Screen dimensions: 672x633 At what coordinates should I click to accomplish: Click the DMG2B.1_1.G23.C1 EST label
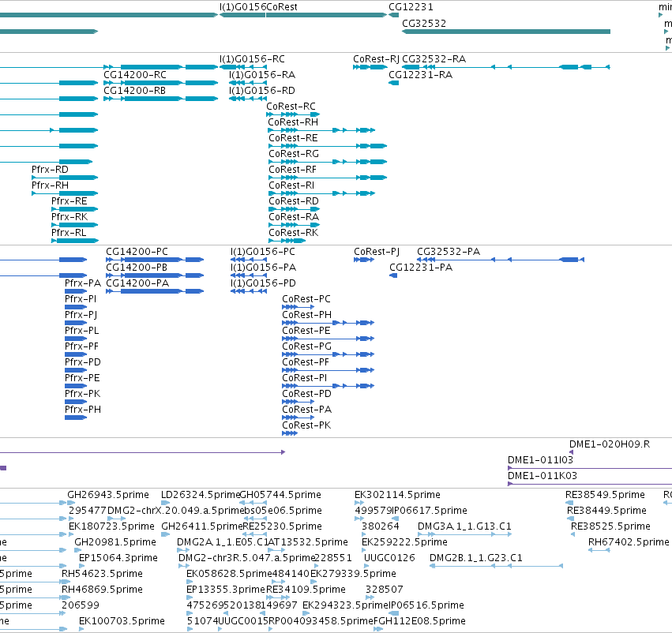coord(476,558)
